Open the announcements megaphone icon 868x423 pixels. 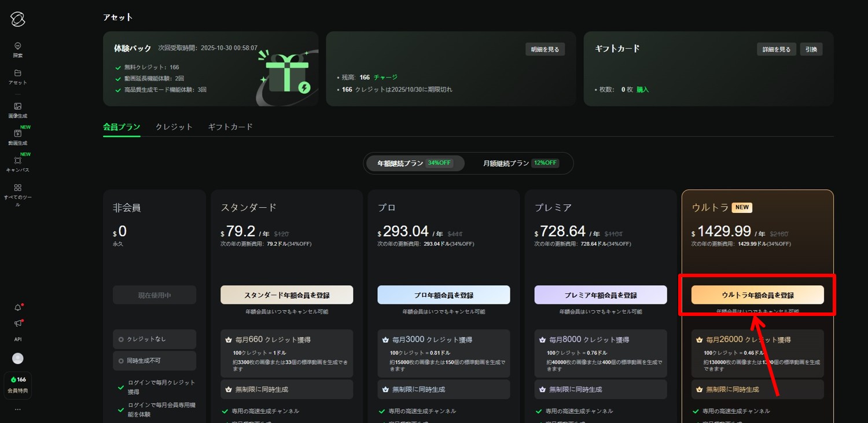[x=18, y=323]
